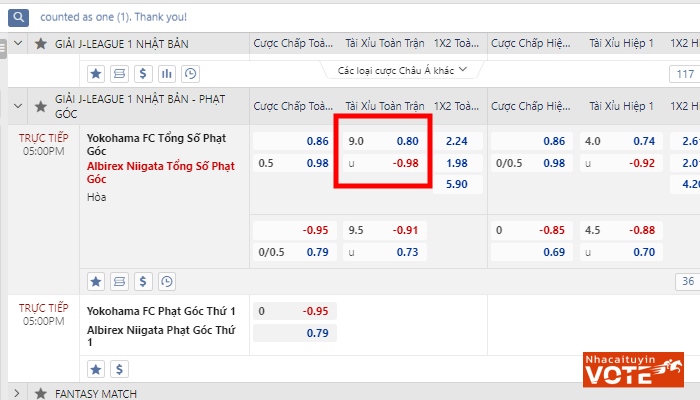Select first-half handicap 0 odds -0.85

click(x=532, y=230)
